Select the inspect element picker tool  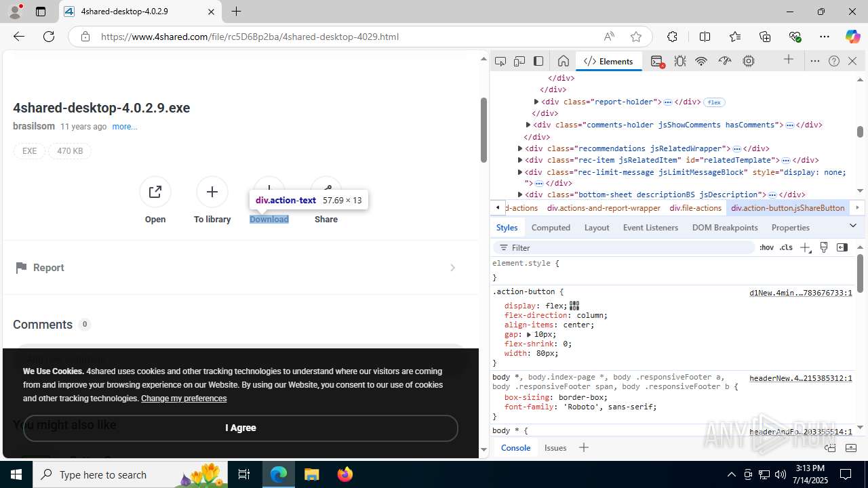pos(500,61)
